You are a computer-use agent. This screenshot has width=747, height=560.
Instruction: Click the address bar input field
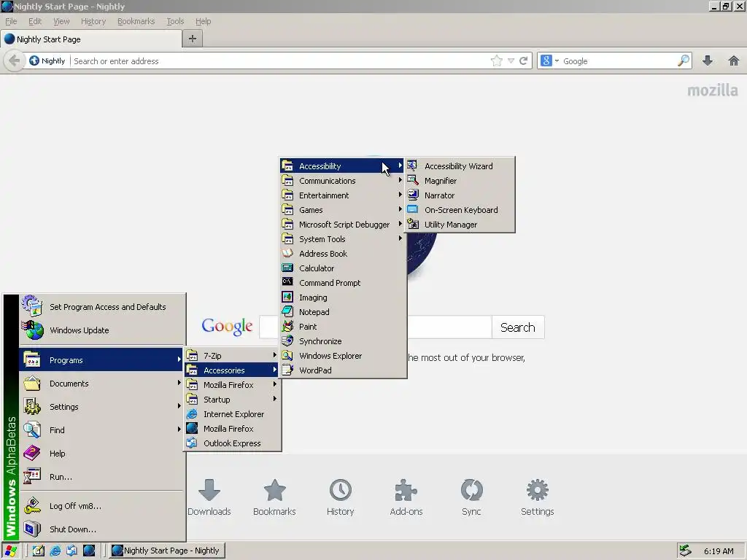click(280, 61)
